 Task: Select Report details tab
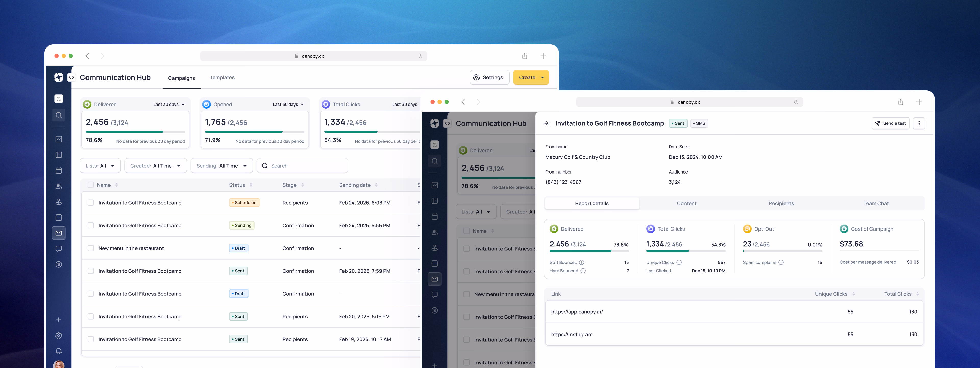(x=592, y=203)
